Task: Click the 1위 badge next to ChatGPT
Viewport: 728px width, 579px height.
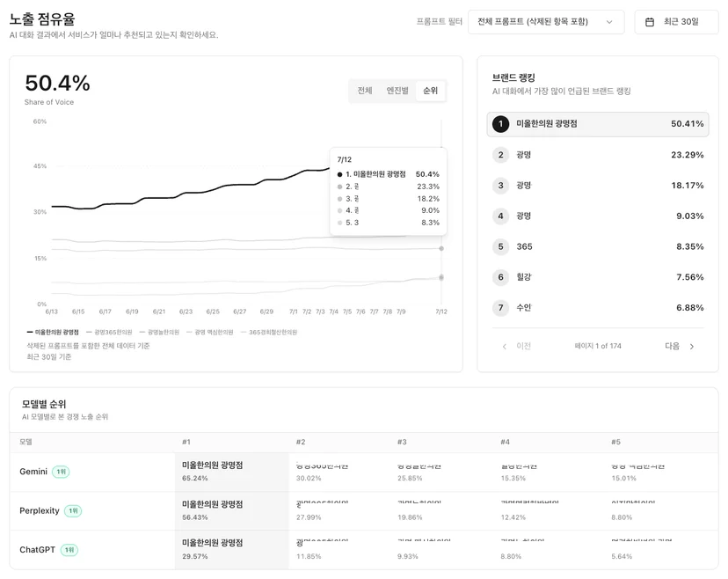Action: click(x=69, y=550)
